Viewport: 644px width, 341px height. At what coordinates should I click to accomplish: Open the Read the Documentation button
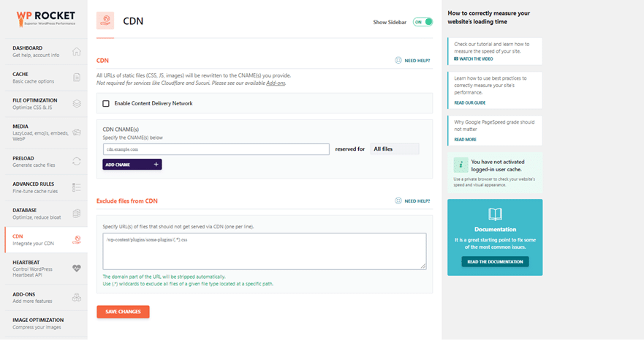pos(495,261)
